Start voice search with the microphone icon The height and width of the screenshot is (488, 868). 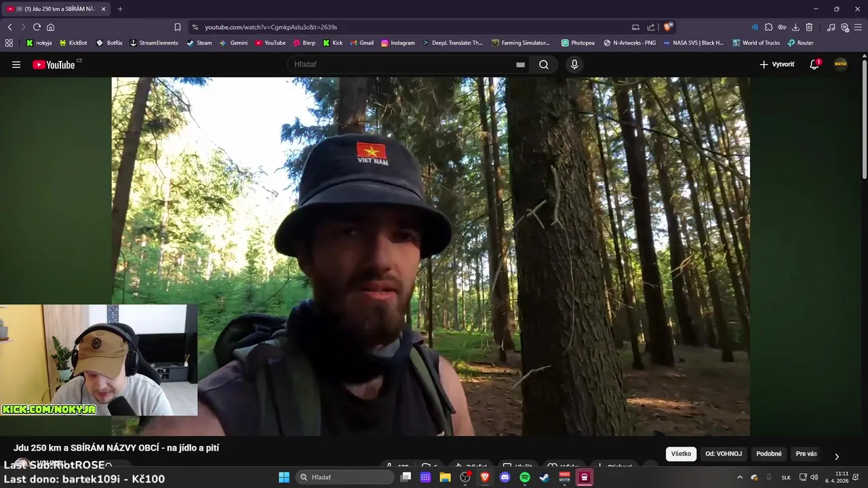click(574, 64)
